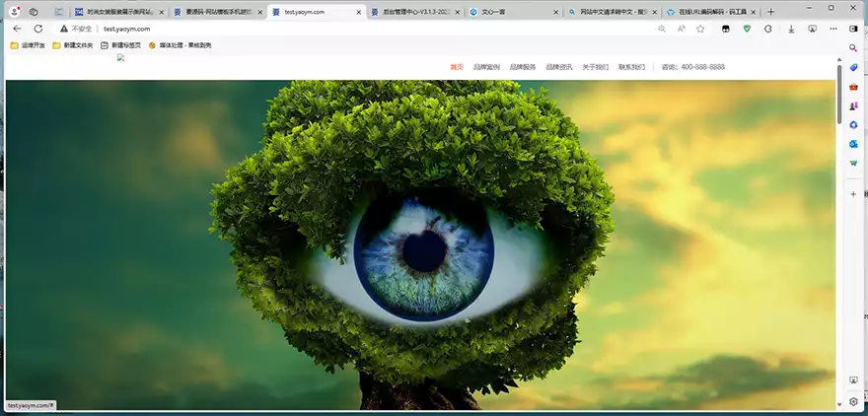Image resolution: width=868 pixels, height=416 pixels.
Task: Open the Outlook icon in the sidebar
Action: (853, 144)
